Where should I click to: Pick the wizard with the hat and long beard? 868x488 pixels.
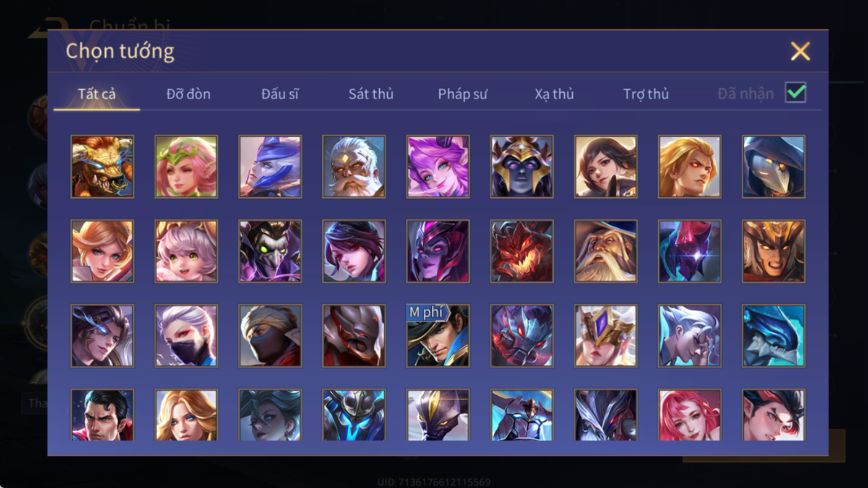(x=606, y=252)
